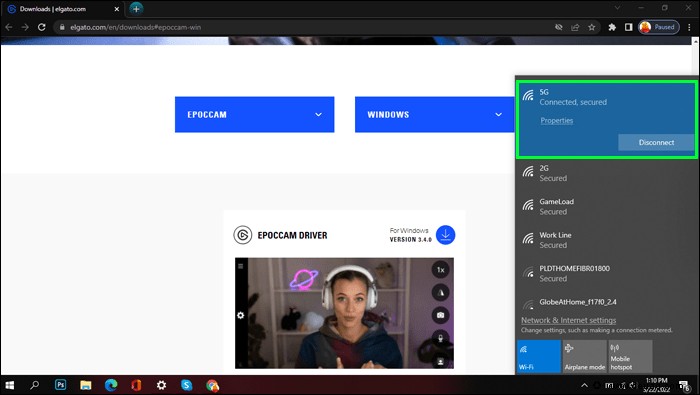Open File Explorer from the taskbar
700x395 pixels.
[86, 385]
